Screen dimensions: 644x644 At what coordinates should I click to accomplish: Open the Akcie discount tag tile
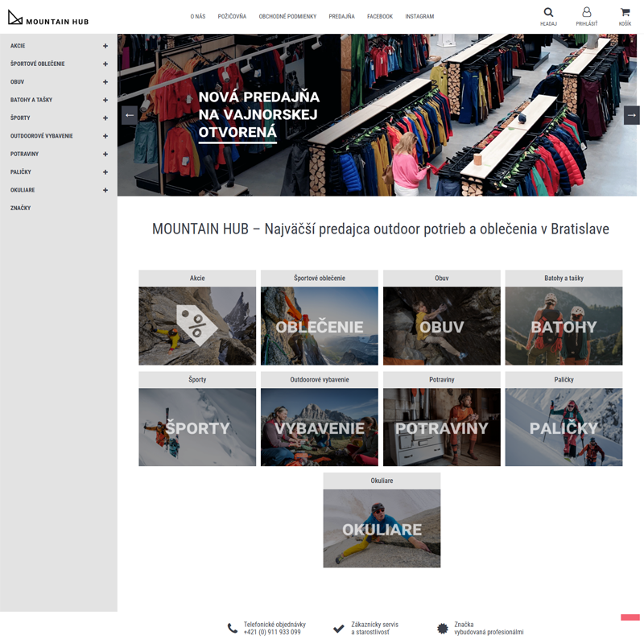pos(197,326)
